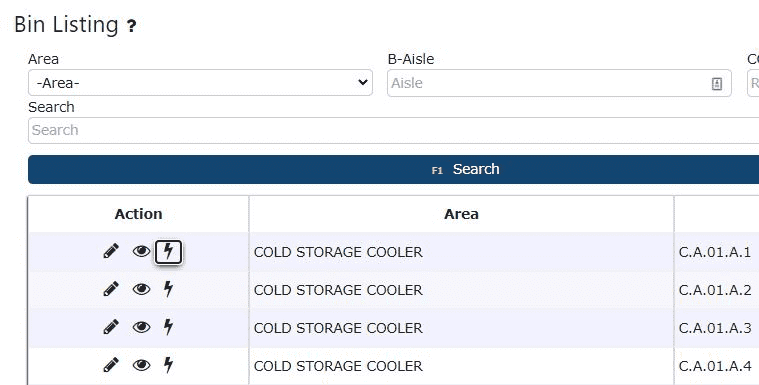Click the Action column header

(x=138, y=214)
